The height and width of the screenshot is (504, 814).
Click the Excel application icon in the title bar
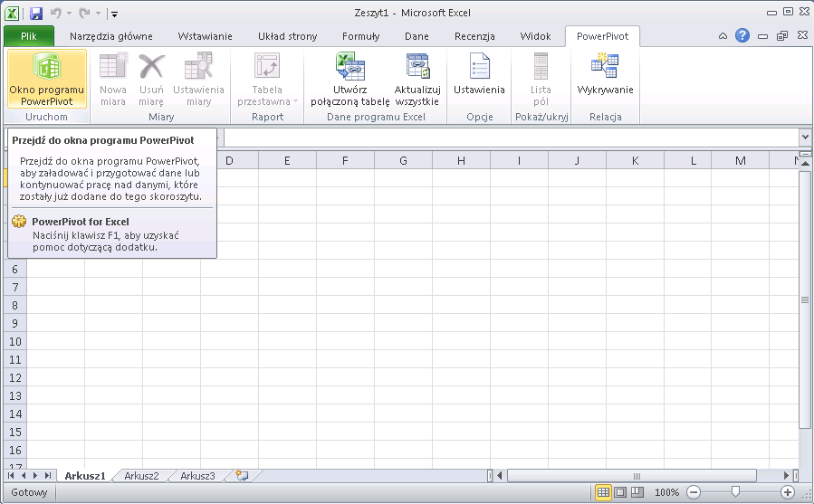click(x=12, y=14)
